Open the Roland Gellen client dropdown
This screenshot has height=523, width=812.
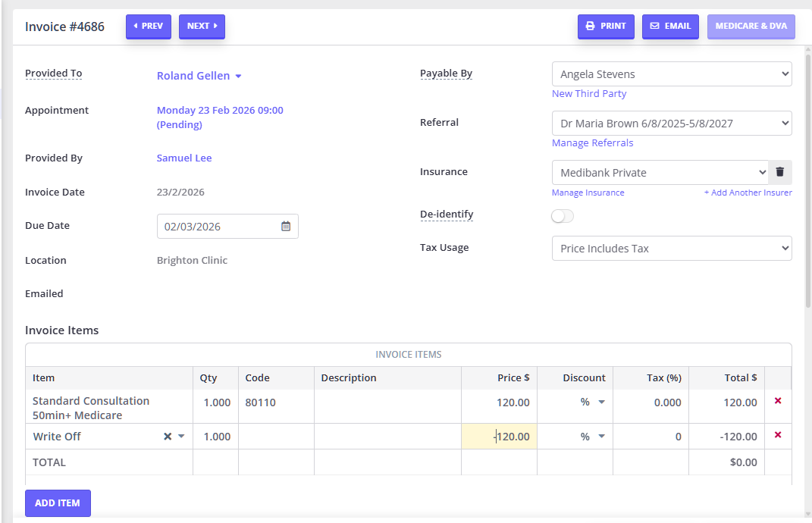point(238,77)
